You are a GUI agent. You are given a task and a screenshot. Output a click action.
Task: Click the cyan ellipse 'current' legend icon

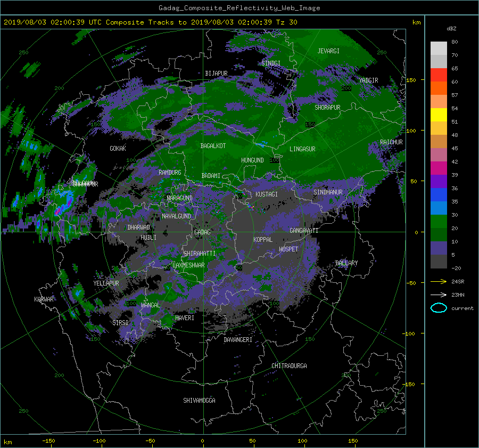[439, 308]
